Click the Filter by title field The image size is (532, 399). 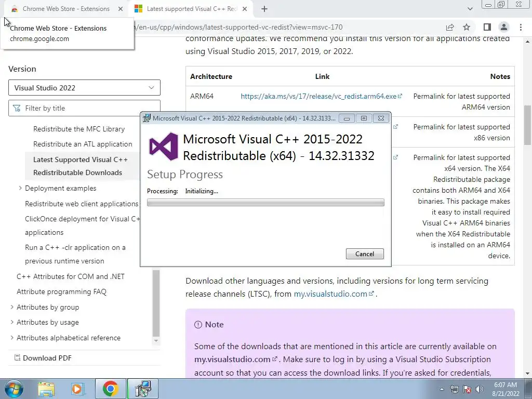pos(84,108)
